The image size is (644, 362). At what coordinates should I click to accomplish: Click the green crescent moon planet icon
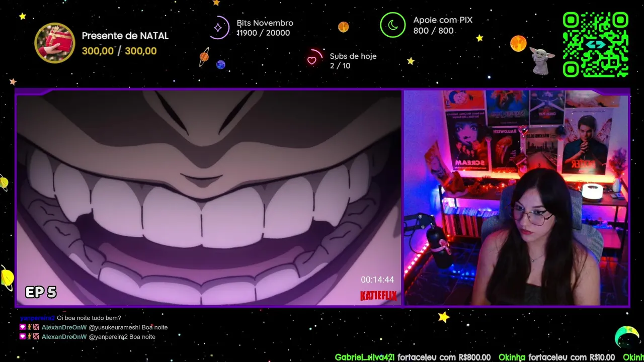tap(627, 337)
